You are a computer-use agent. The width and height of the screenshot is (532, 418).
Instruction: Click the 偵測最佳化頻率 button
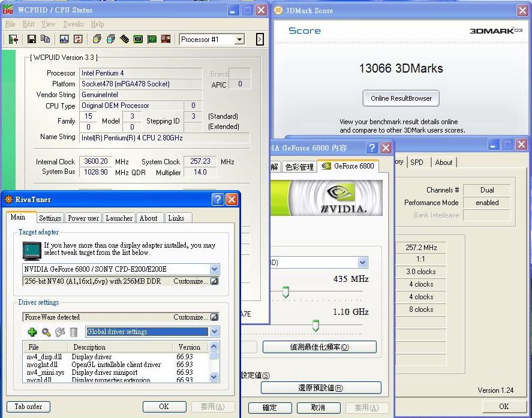pyautogui.click(x=319, y=347)
